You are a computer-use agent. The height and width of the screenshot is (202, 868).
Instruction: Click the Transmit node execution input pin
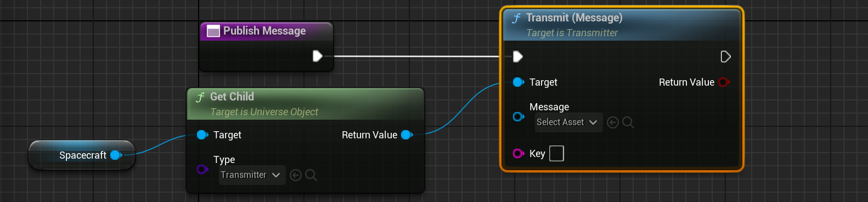click(x=517, y=56)
